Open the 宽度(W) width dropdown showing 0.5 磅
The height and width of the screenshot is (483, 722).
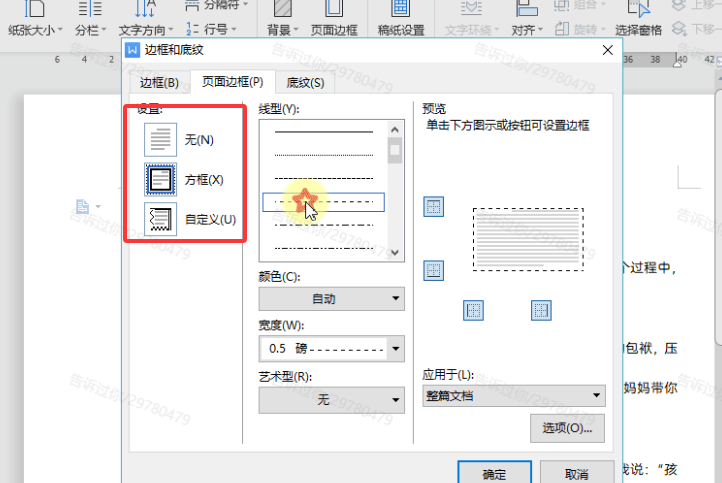click(332, 349)
